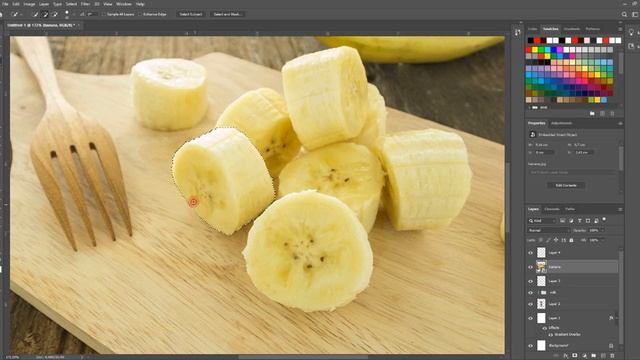Screen dimensions: 640x360
Task: Open the Normal blend mode dropdown
Action: pyautogui.click(x=548, y=231)
